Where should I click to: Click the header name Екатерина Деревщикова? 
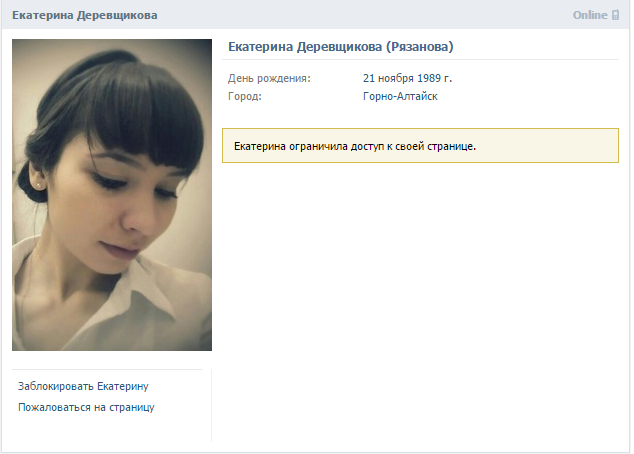[x=85, y=15]
